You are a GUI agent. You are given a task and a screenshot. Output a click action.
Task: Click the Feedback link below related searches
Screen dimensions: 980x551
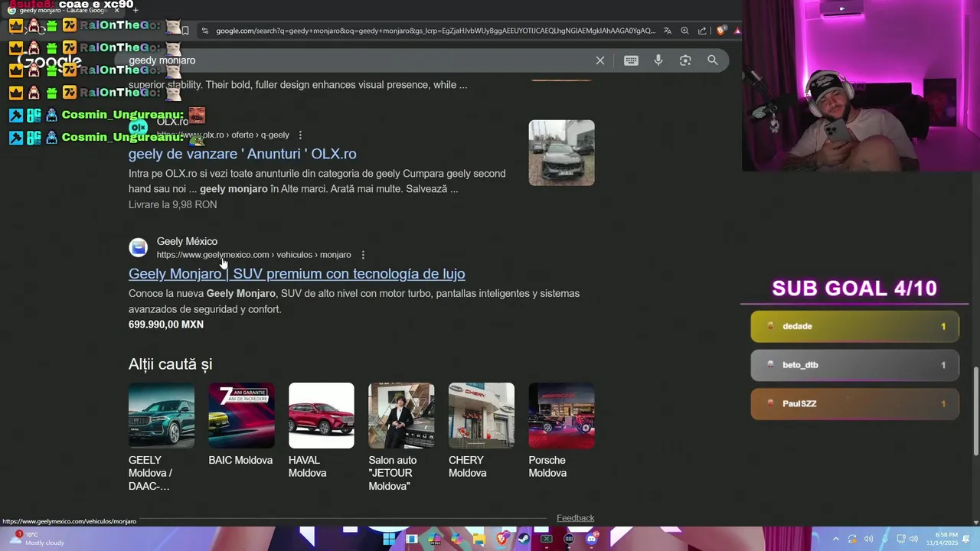point(575,518)
